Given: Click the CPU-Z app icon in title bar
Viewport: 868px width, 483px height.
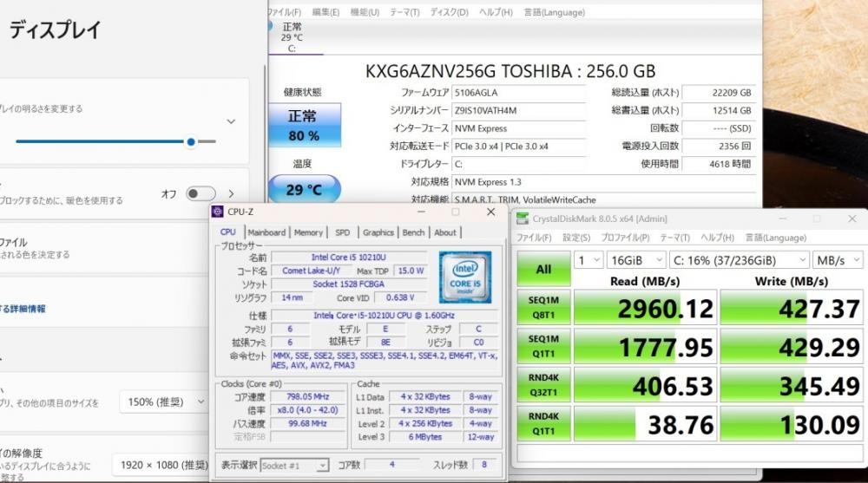Looking at the screenshot, I should click(218, 212).
